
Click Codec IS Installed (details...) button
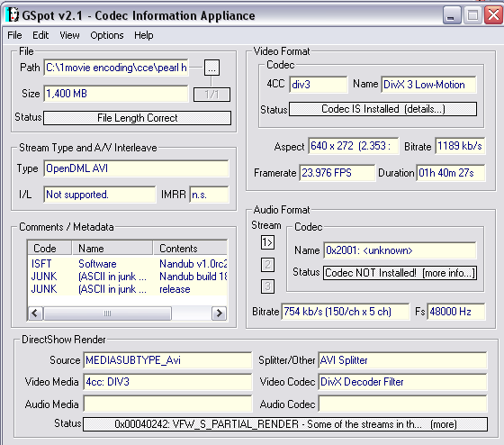tap(382, 109)
